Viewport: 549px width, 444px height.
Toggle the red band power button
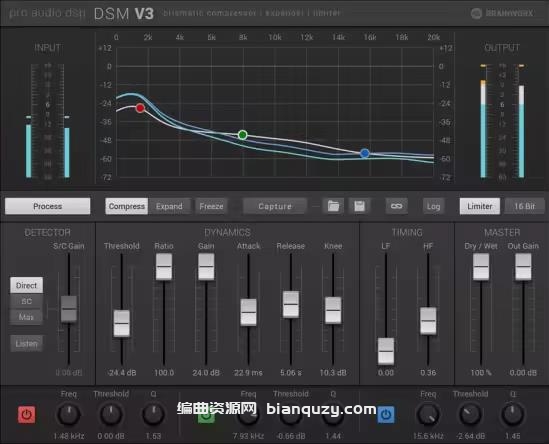click(x=27, y=415)
